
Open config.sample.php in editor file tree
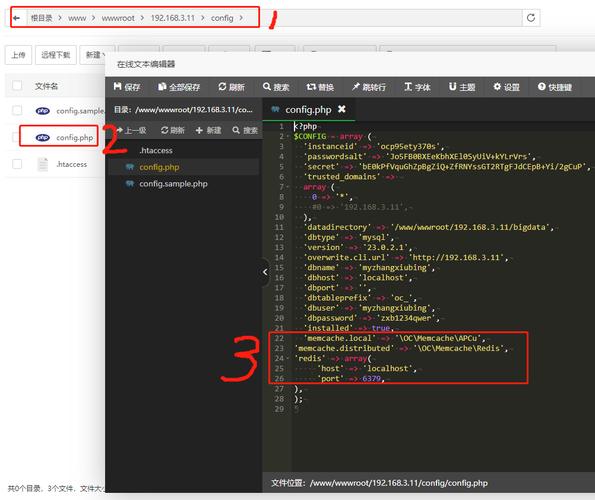(x=173, y=184)
